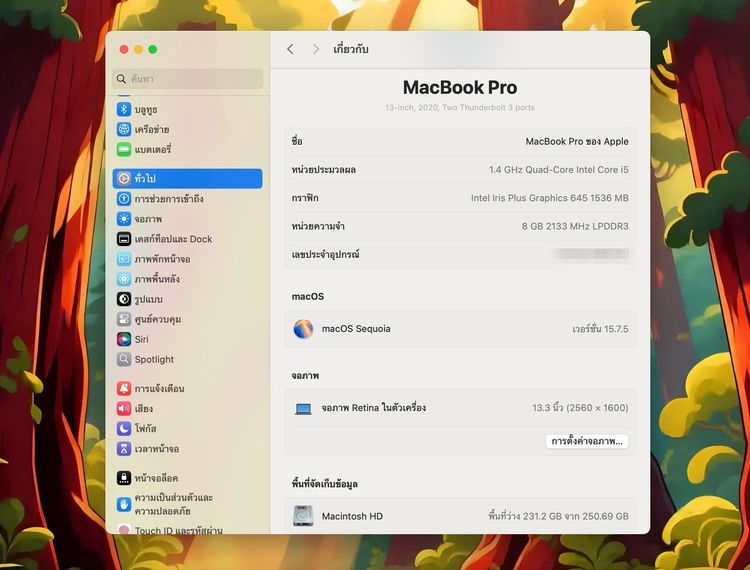Image resolution: width=750 pixels, height=570 pixels.
Task: Open แบตเตอรี่ settings pane
Action: point(187,149)
